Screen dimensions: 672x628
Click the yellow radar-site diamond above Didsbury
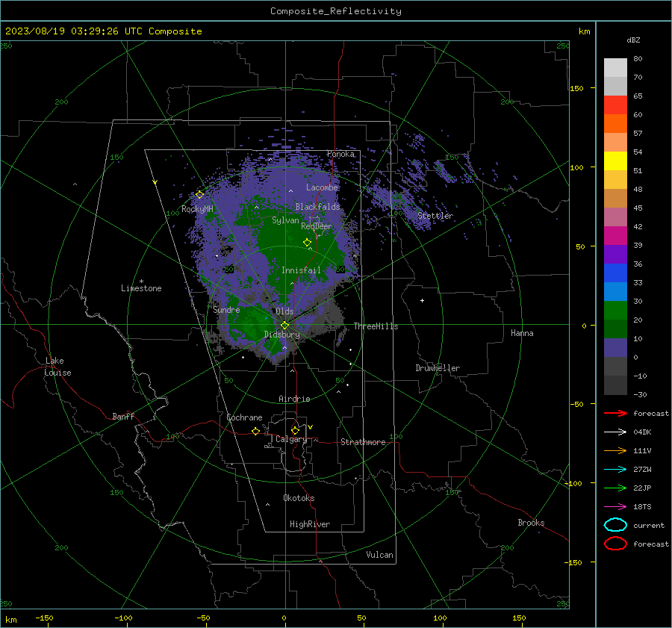(284, 326)
